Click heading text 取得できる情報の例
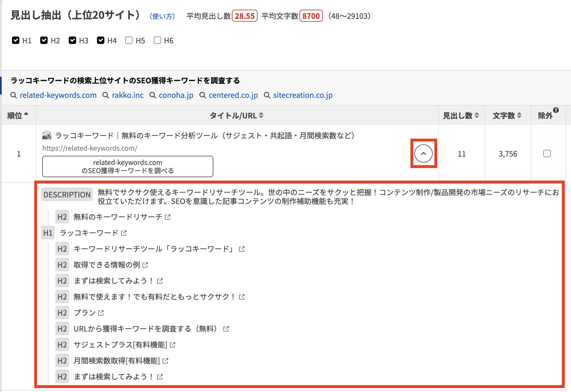 tap(107, 265)
